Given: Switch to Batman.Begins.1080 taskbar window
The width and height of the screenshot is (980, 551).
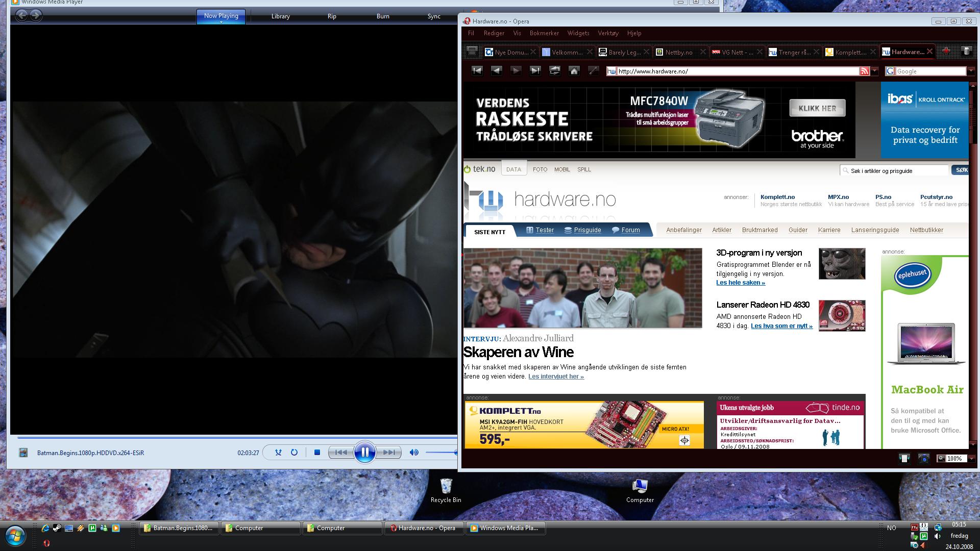Looking at the screenshot, I should pyautogui.click(x=179, y=528).
